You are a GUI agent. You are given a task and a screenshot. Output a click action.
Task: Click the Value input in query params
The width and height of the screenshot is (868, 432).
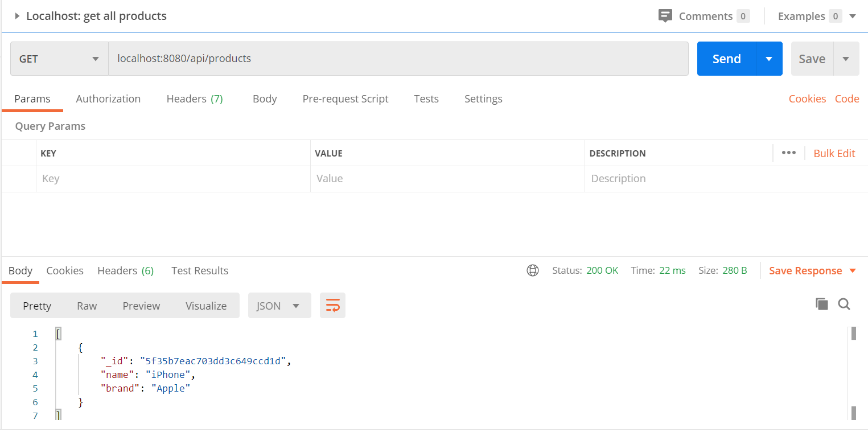pos(447,179)
